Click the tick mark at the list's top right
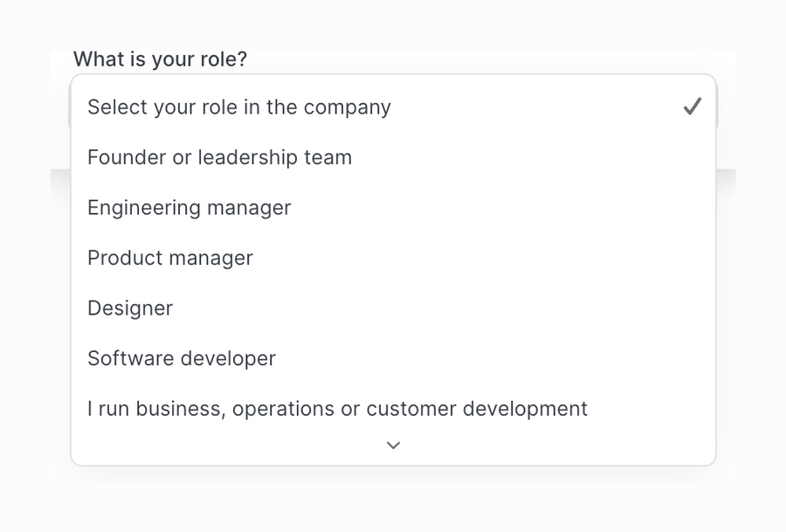Image resolution: width=786 pixels, height=532 pixels. [692, 107]
